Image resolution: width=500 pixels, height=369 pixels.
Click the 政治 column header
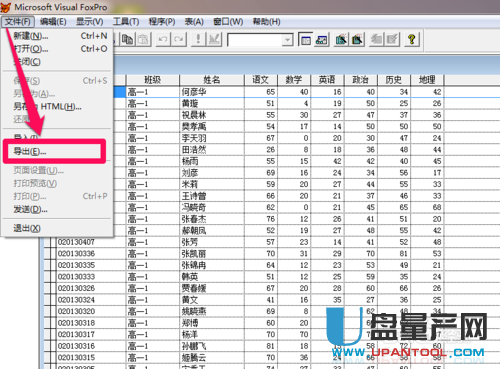click(361, 80)
